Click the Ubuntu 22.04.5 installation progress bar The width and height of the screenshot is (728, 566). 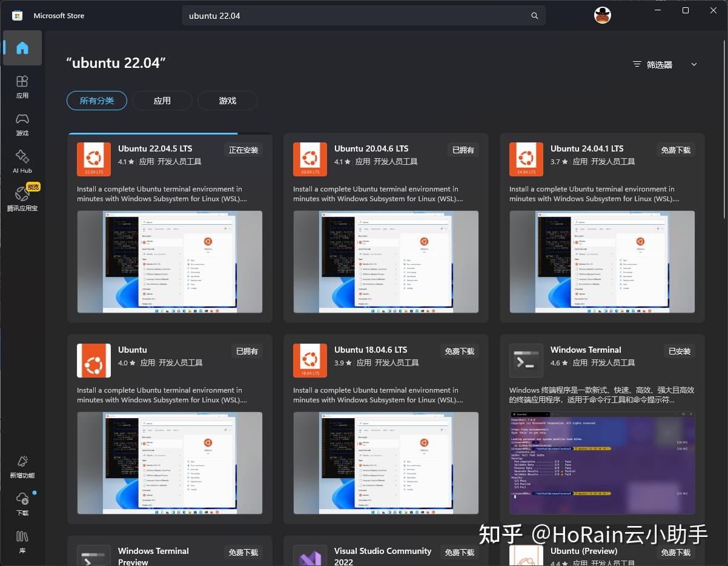(x=152, y=134)
